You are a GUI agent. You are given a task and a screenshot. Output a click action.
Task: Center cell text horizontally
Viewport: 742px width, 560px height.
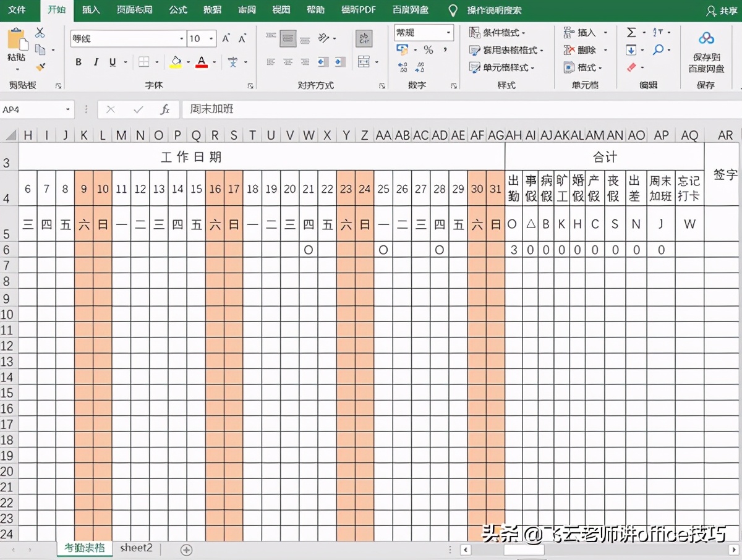288,62
